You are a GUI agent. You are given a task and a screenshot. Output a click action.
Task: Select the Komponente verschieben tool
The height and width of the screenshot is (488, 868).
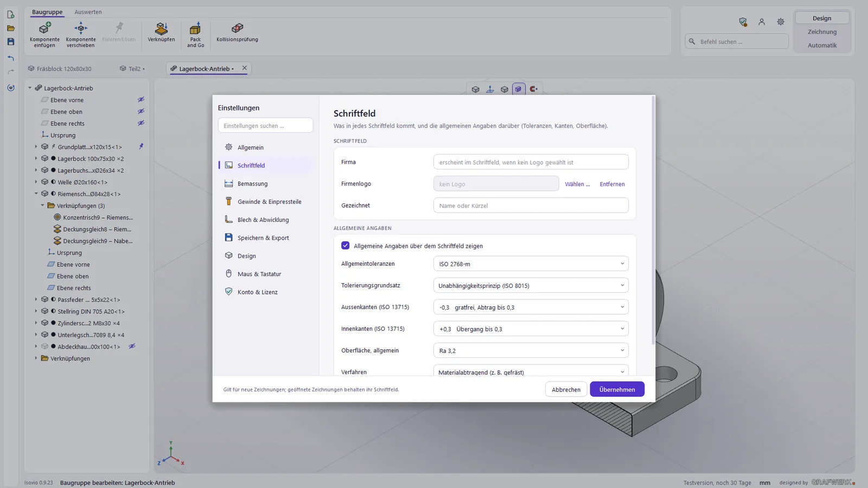81,35
